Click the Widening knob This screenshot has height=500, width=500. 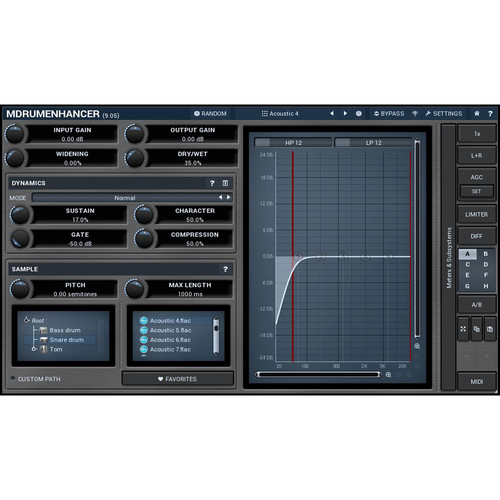(15, 158)
